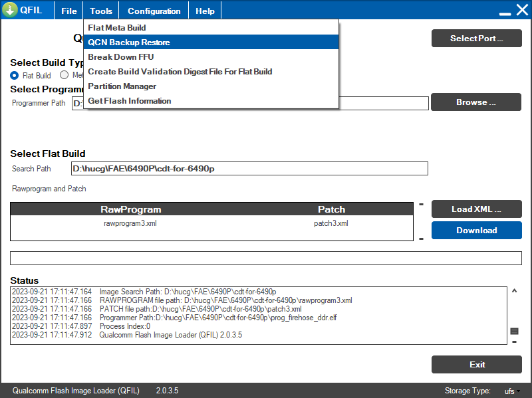The image size is (532, 398).
Task: Close the QFIL window
Action: (522, 10)
